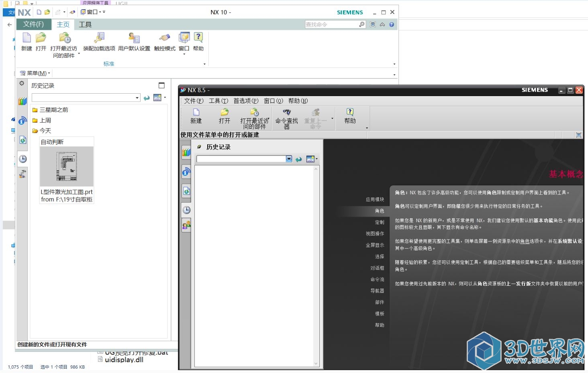Image resolution: width=588 pixels, height=373 pixels.
Task: Click Help (帮助) ribbon icon in NX 10
Action: point(198,42)
